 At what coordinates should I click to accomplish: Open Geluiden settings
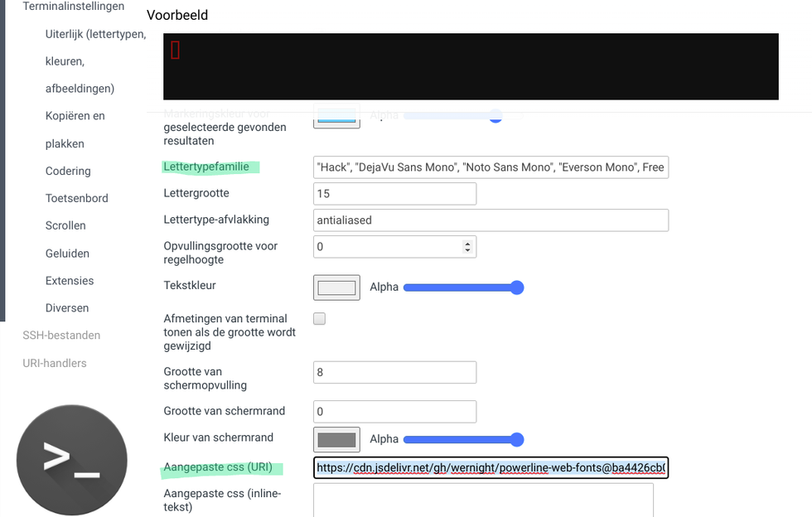pos(67,254)
